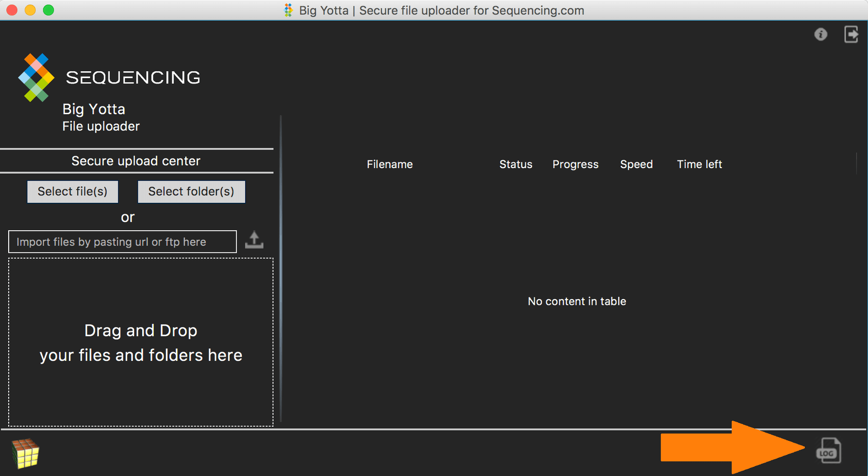Click the Filename column header
The height and width of the screenshot is (476, 868).
click(x=390, y=164)
